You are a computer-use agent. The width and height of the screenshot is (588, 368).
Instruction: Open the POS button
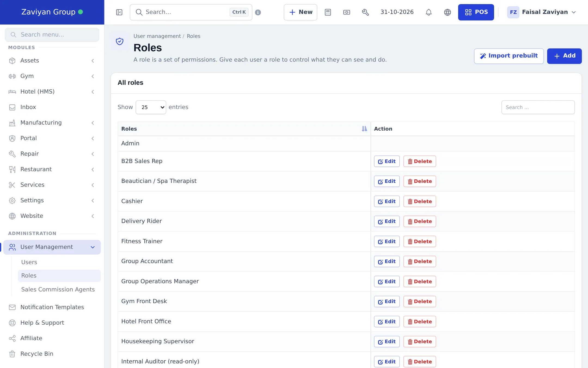coord(476,12)
